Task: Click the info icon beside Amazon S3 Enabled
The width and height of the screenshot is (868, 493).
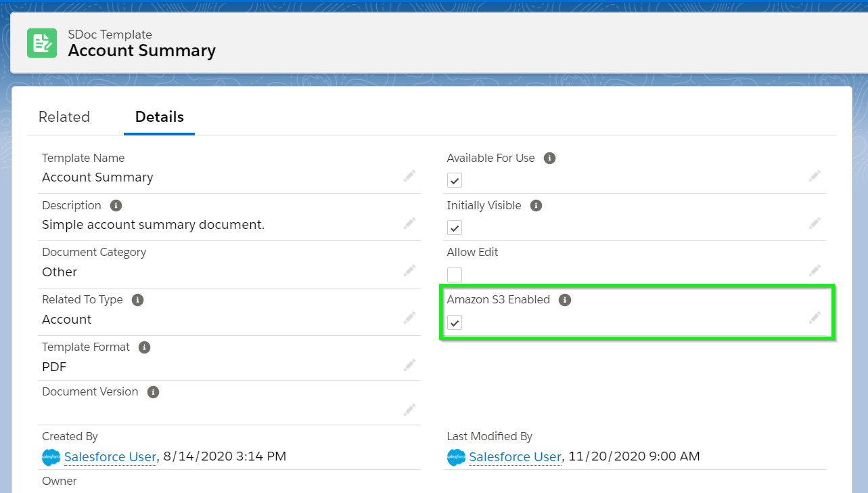Action: point(565,299)
